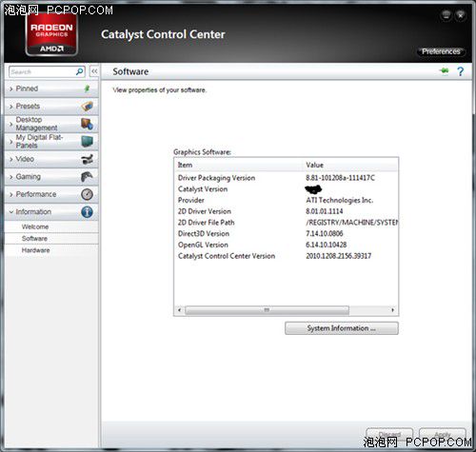Select the Driver Packaging Version row

pyautogui.click(x=287, y=178)
